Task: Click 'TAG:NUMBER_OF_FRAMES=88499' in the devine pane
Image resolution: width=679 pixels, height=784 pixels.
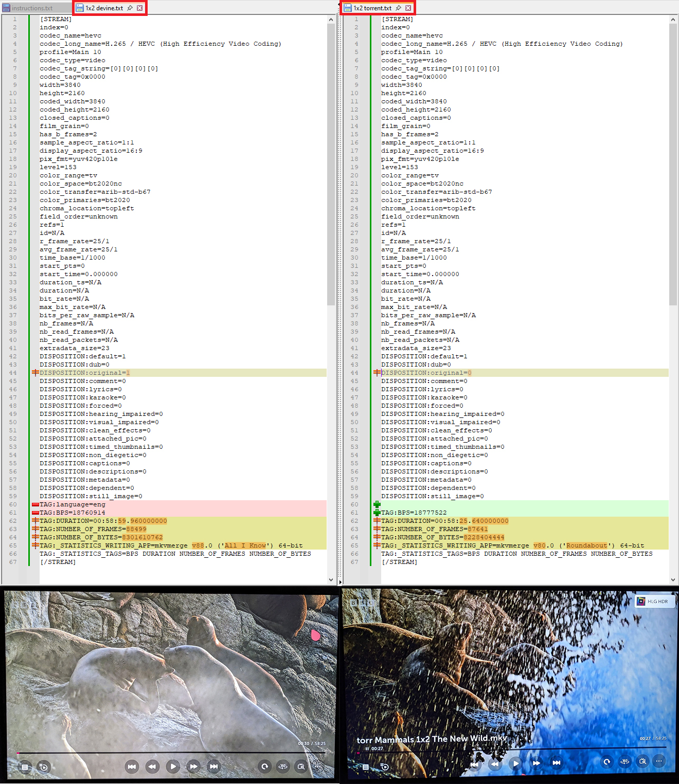Action: pyautogui.click(x=93, y=529)
